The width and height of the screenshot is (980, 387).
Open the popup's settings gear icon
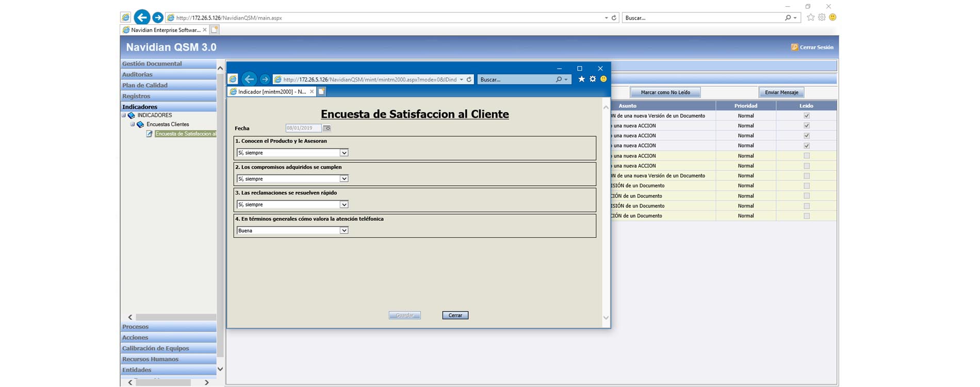[593, 79]
